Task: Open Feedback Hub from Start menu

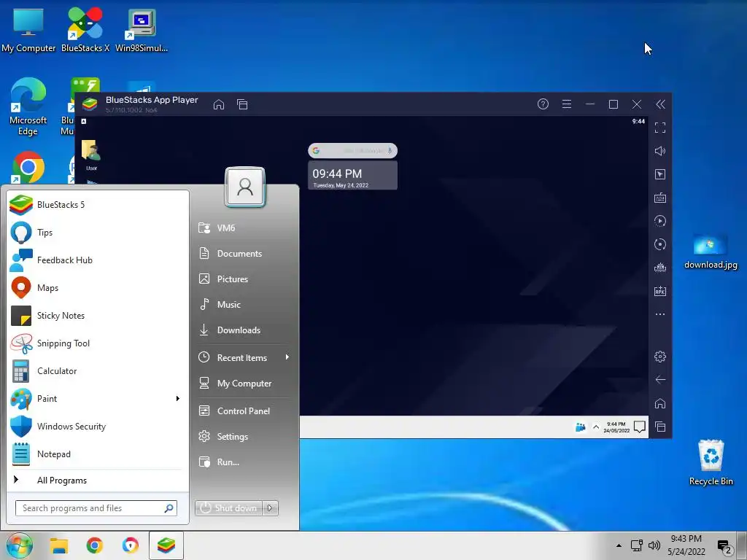Action: [98, 260]
